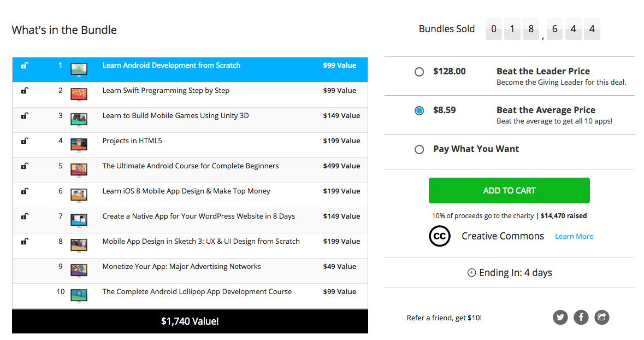Expand Learn to Build Mobile Games row
This screenshot has height=340, width=644.
click(175, 116)
